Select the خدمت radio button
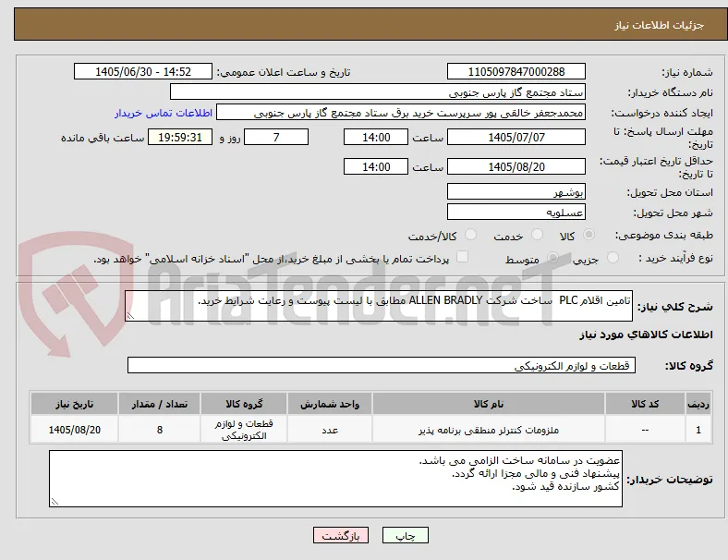Screen dimensions: 728x560 point(537,235)
